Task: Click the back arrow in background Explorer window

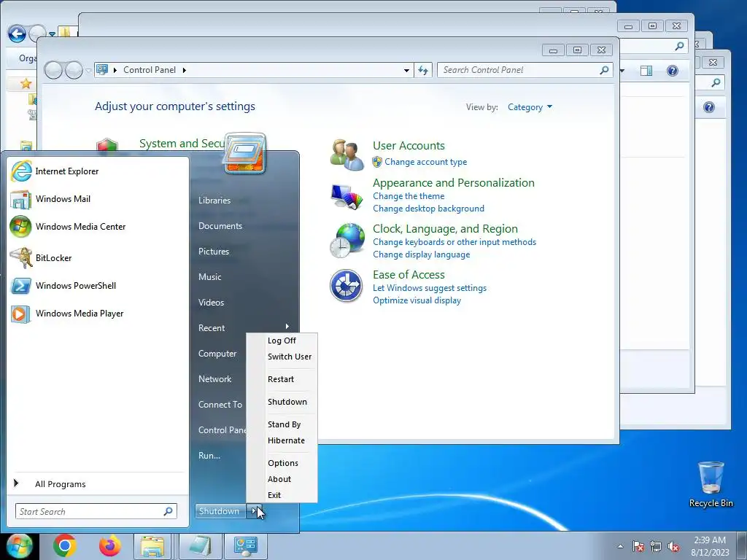Action: (x=18, y=34)
